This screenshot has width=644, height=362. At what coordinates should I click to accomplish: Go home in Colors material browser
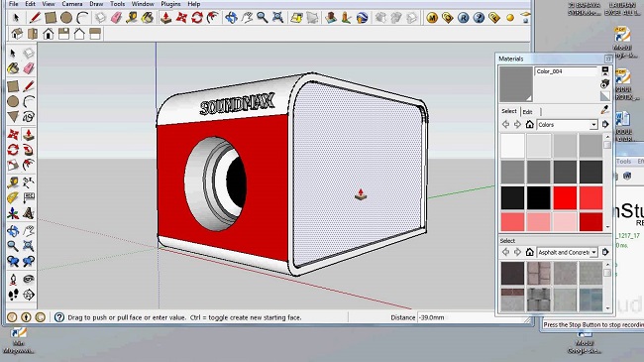tap(529, 124)
